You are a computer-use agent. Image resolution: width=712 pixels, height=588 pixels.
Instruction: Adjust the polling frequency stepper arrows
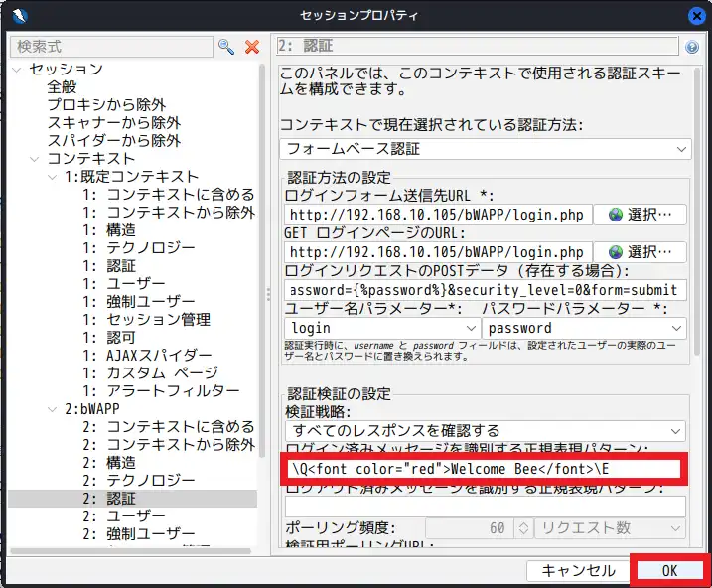coord(523,528)
